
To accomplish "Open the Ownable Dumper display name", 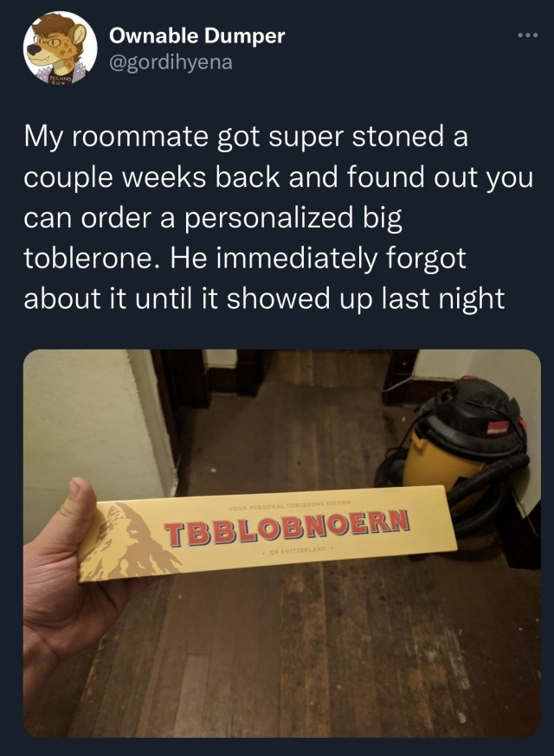I will point(196,36).
